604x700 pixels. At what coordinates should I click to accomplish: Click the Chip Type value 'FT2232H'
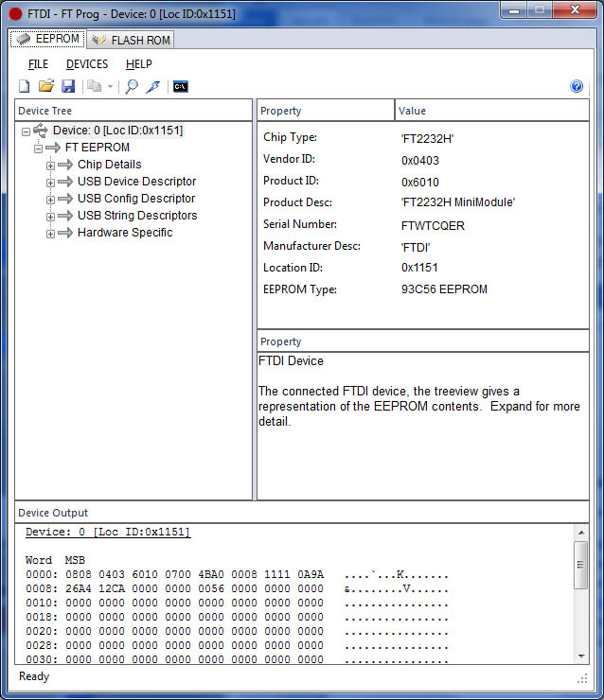tap(428, 139)
